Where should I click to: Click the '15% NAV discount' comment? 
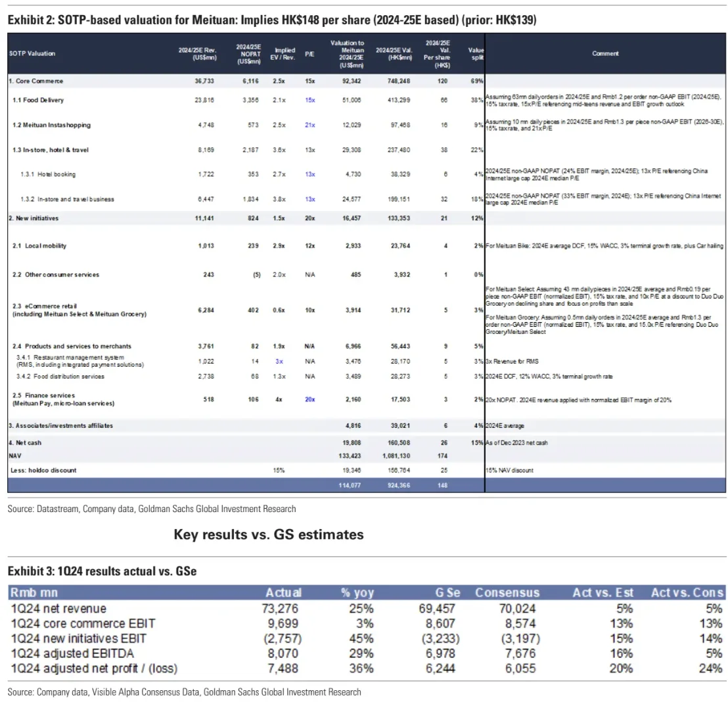pyautogui.click(x=509, y=470)
